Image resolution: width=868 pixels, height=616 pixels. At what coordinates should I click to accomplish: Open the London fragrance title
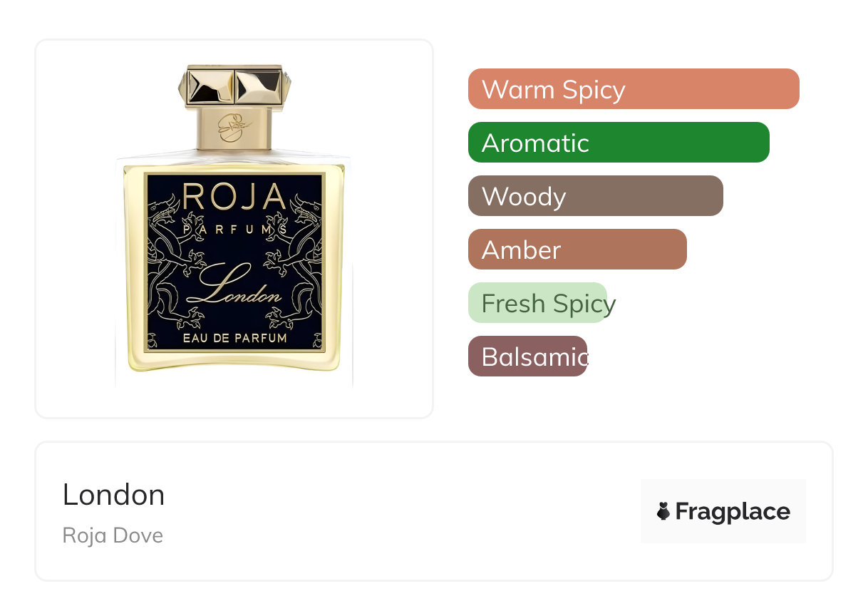[x=113, y=495]
